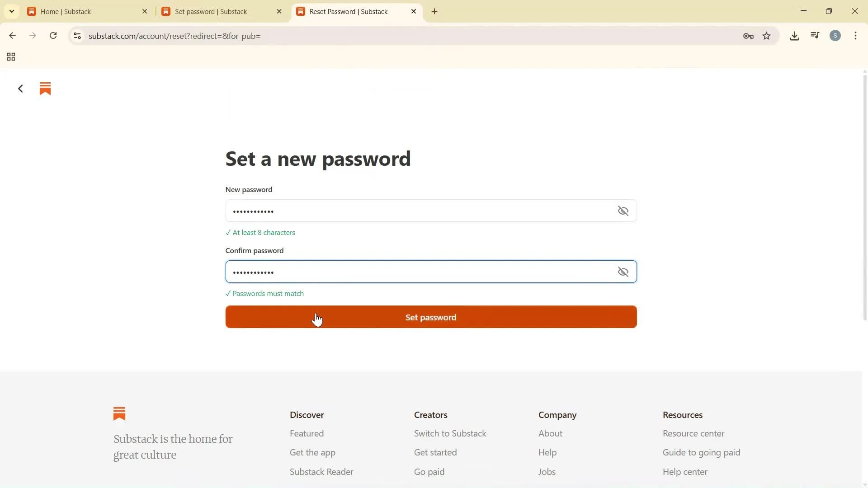868x488 pixels.
Task: Click the media controls icon
Action: tap(815, 35)
